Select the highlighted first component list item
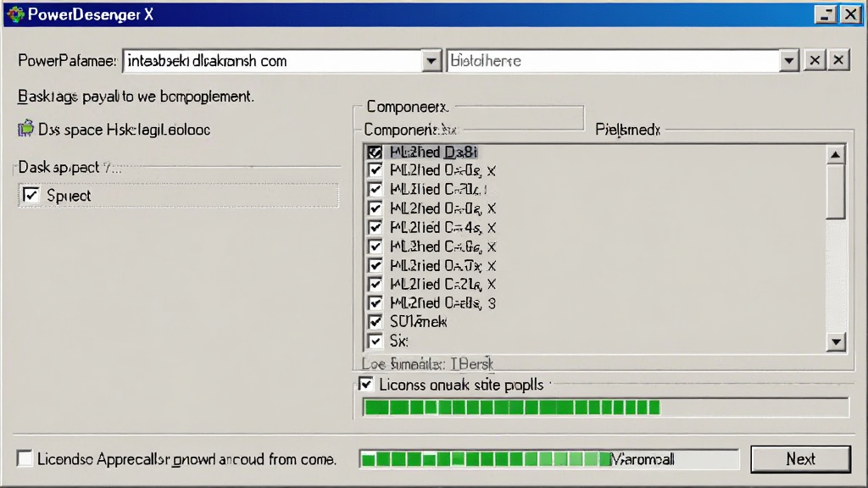 click(433, 152)
